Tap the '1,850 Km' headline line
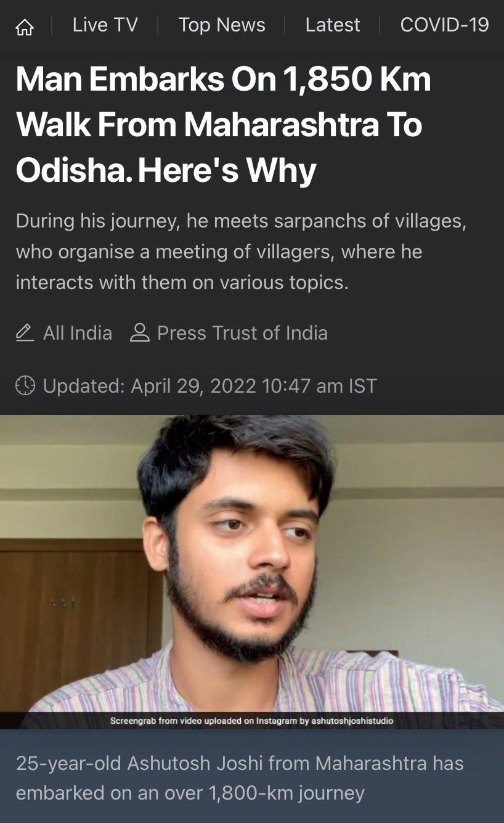This screenshot has height=823, width=504. pos(223,80)
